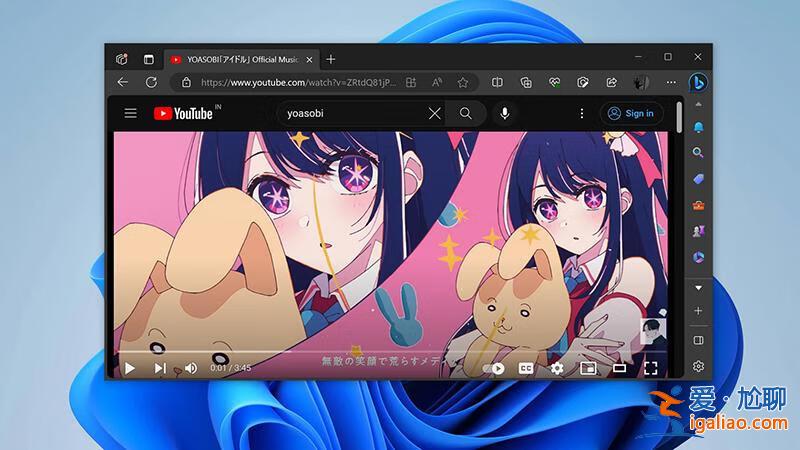Screen dimensions: 800x450
Task: Open the apps available icon in address bar
Action: pos(411,82)
